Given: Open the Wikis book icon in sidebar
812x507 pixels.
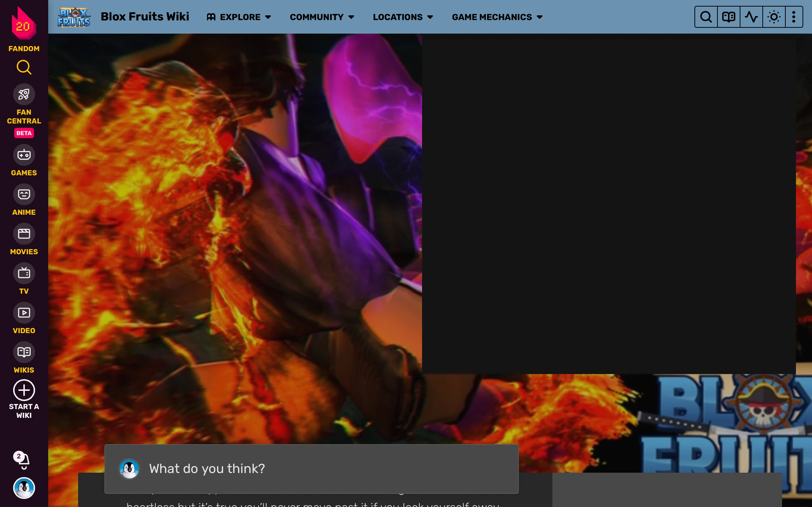Looking at the screenshot, I should [x=24, y=352].
